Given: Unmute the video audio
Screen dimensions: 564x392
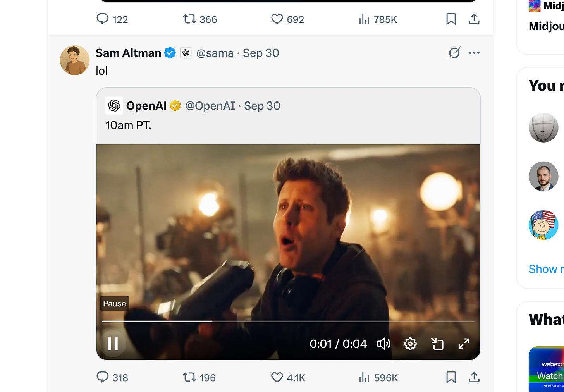Looking at the screenshot, I should pos(383,344).
